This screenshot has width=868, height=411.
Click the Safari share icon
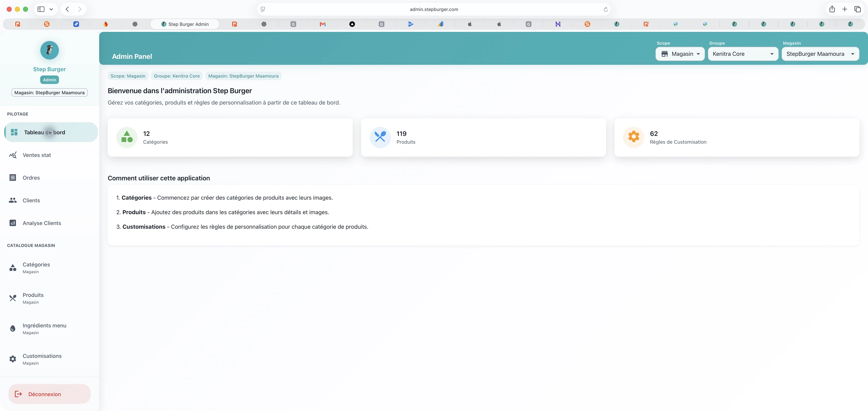point(832,9)
